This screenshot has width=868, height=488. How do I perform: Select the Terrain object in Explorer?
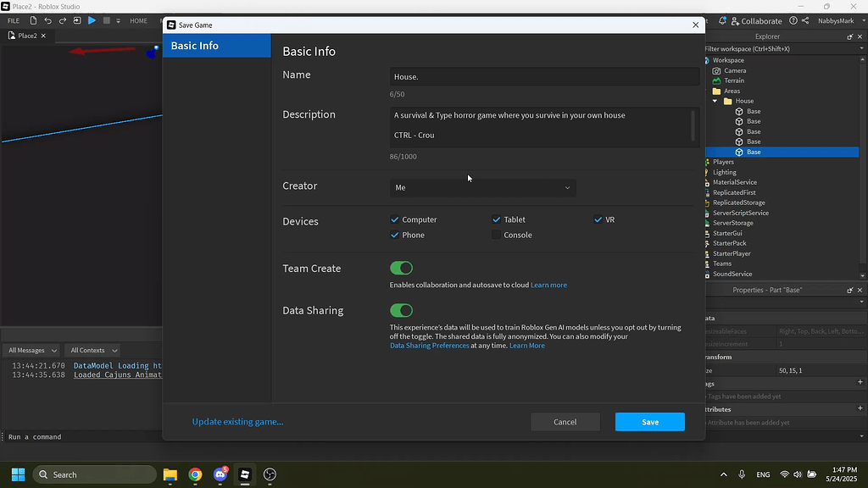pyautogui.click(x=733, y=80)
